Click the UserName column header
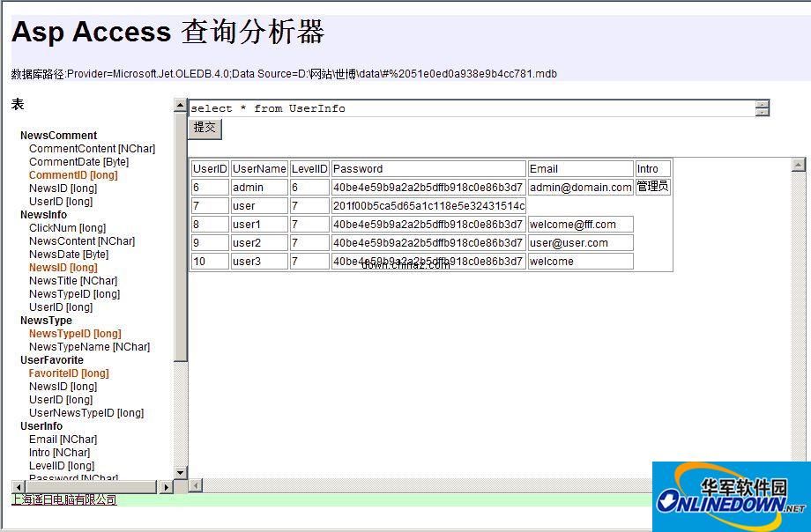 (259, 169)
